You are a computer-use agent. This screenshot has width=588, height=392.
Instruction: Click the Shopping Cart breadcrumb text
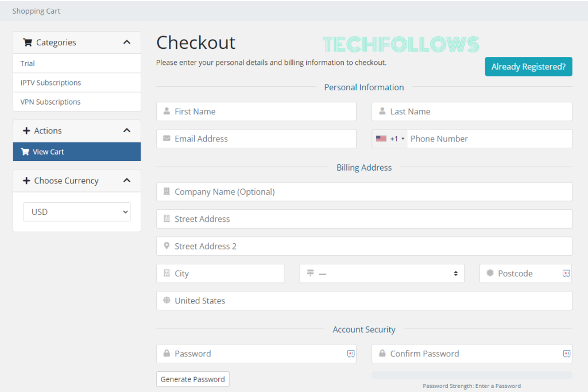click(36, 11)
